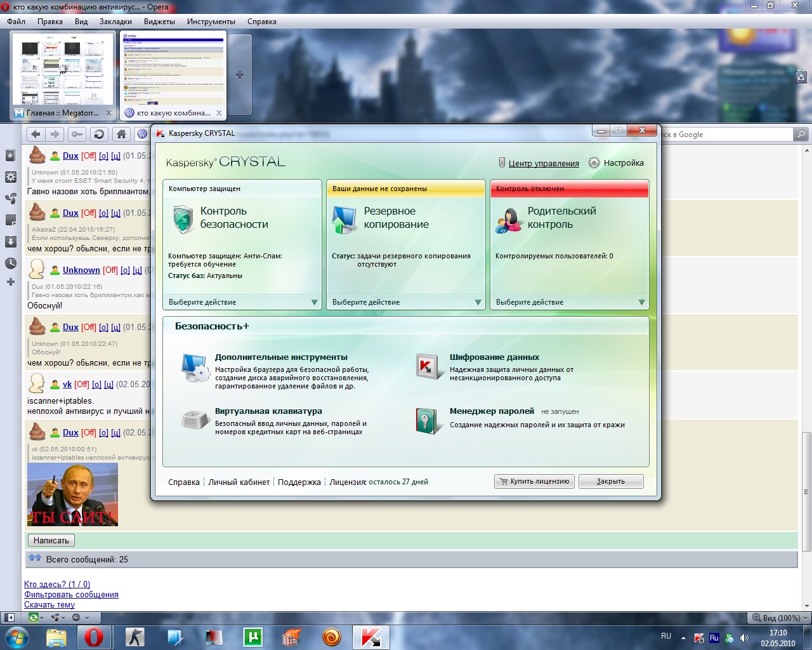Open the Вид (100%) zoom dropdown

point(780,618)
